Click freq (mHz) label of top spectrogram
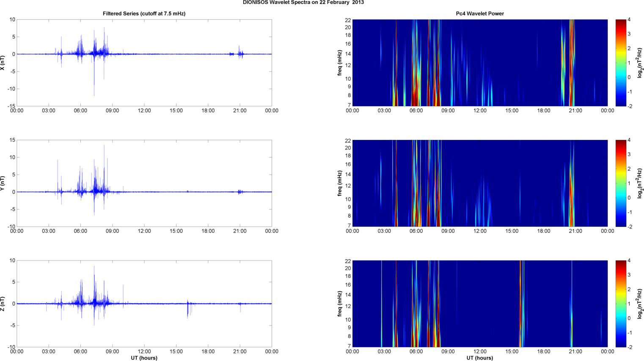644x361 pixels. (x=339, y=63)
